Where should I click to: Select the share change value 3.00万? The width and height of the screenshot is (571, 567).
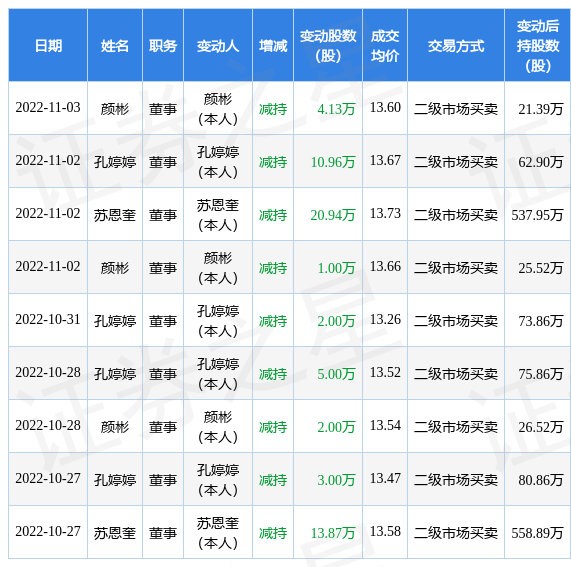pyautogui.click(x=336, y=480)
